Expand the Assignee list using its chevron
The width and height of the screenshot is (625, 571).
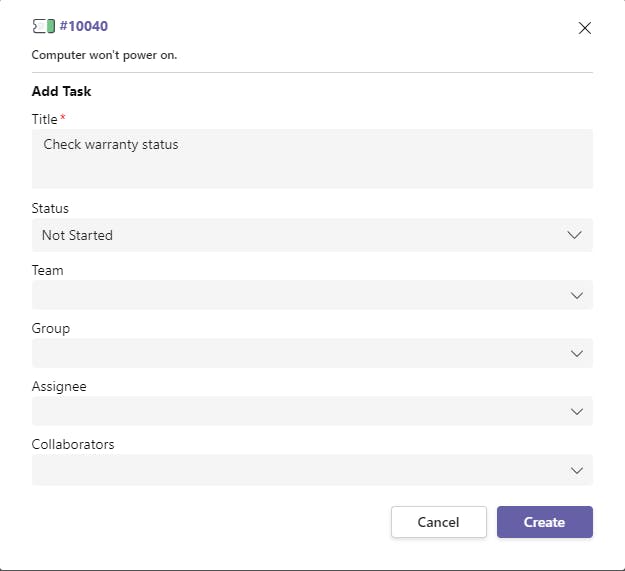click(x=575, y=411)
